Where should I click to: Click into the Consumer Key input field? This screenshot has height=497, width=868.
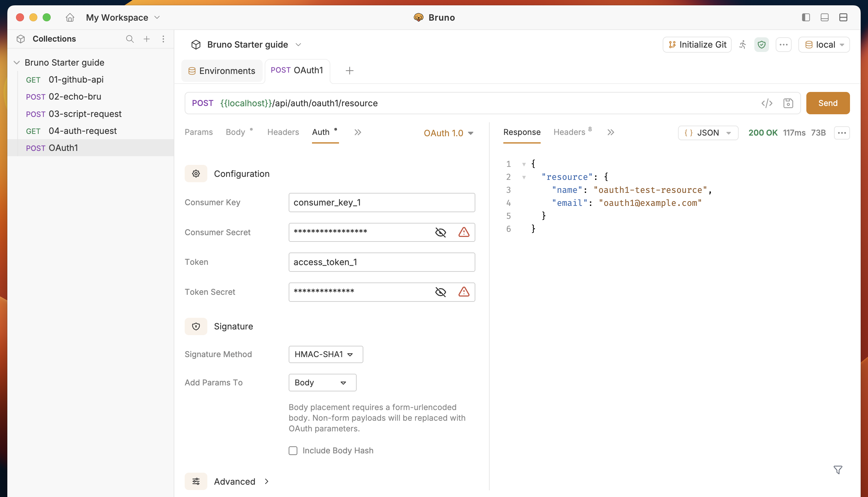click(382, 203)
